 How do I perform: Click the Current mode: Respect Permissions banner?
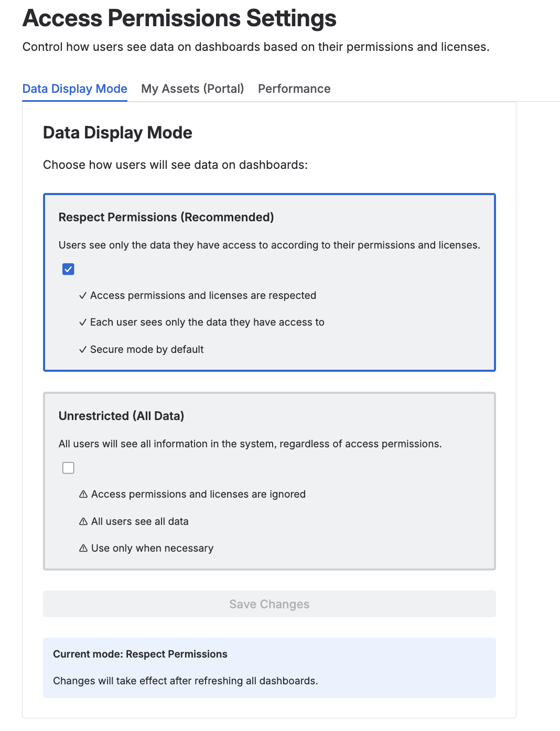pos(270,668)
